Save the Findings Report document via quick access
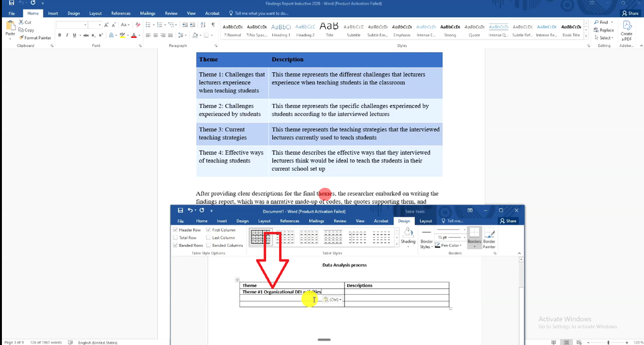 coord(11,3)
